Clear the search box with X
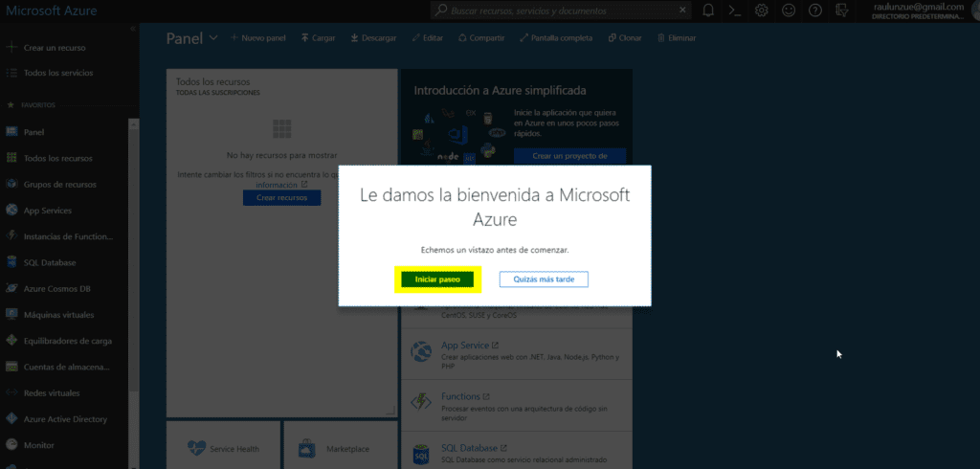This screenshot has width=980, height=469. 681,10
